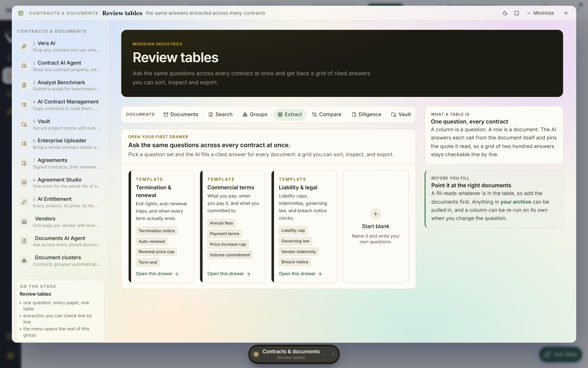Click 'Point it at the right documents' heading
Image resolution: width=588 pixels, height=368 pixels.
(x=471, y=185)
